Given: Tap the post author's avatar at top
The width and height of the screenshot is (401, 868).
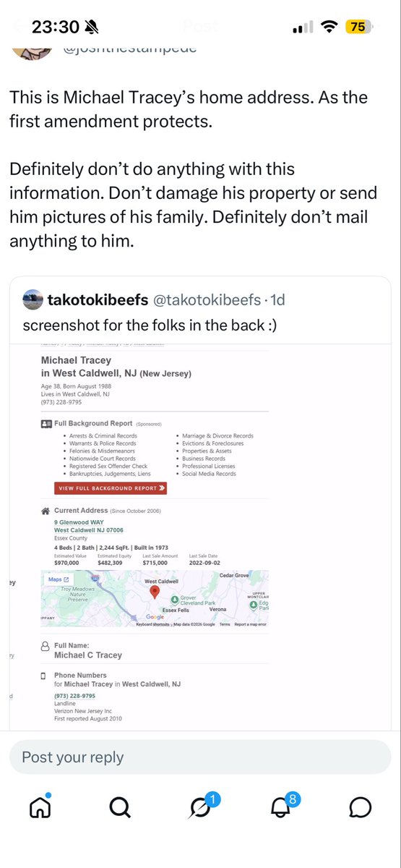Looking at the screenshot, I should coord(32,49).
